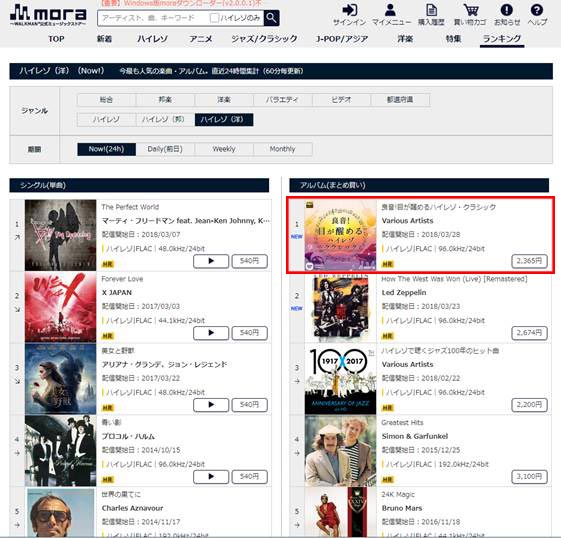Open the Led Zeppelin artist link
The image size is (561, 538).
coord(404,293)
